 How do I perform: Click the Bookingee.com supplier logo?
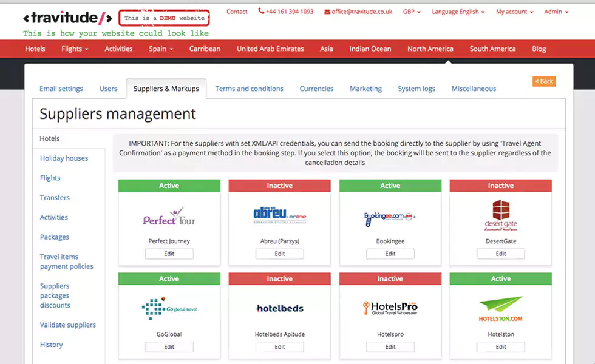390,218
